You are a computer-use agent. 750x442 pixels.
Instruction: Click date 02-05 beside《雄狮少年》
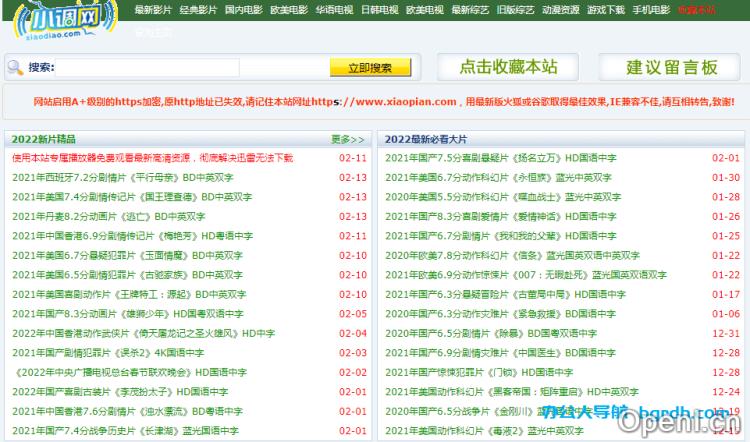click(353, 314)
